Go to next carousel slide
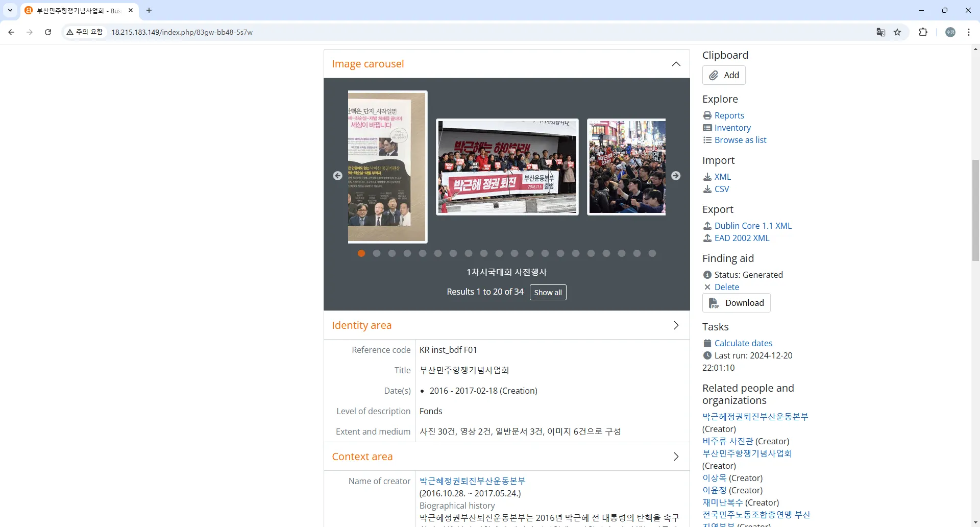This screenshot has width=980, height=527. pos(676,176)
